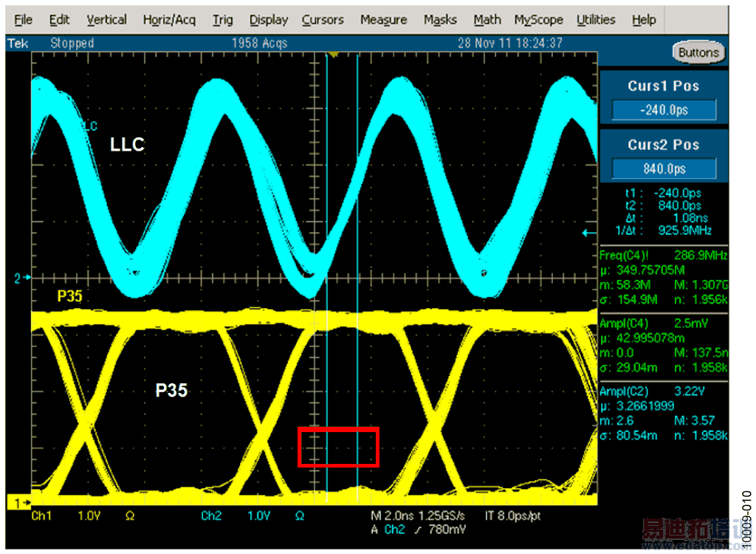Open the Display menu
756x554 pixels.
(x=269, y=20)
